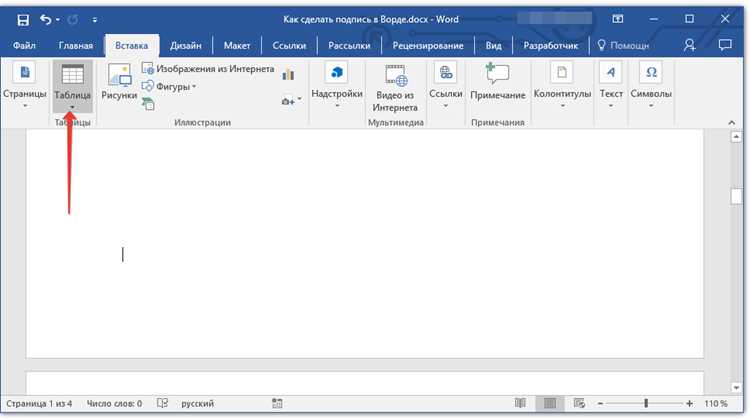Click Изображения из Интернета
750x419 pixels.
tap(208, 69)
